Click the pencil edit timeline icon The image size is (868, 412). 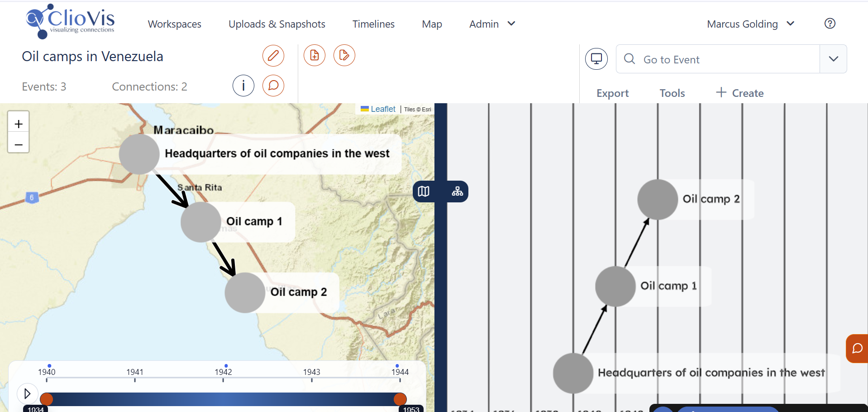click(273, 56)
